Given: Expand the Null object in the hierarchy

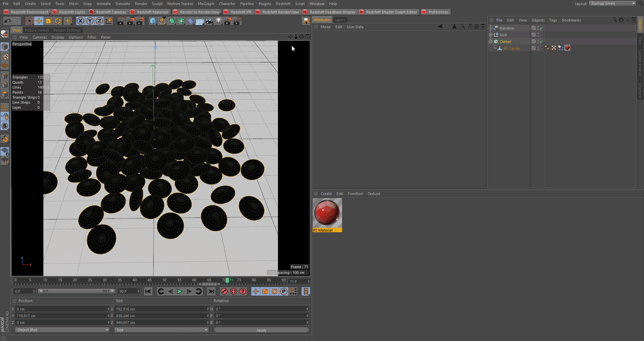Looking at the screenshot, I should [x=491, y=35].
